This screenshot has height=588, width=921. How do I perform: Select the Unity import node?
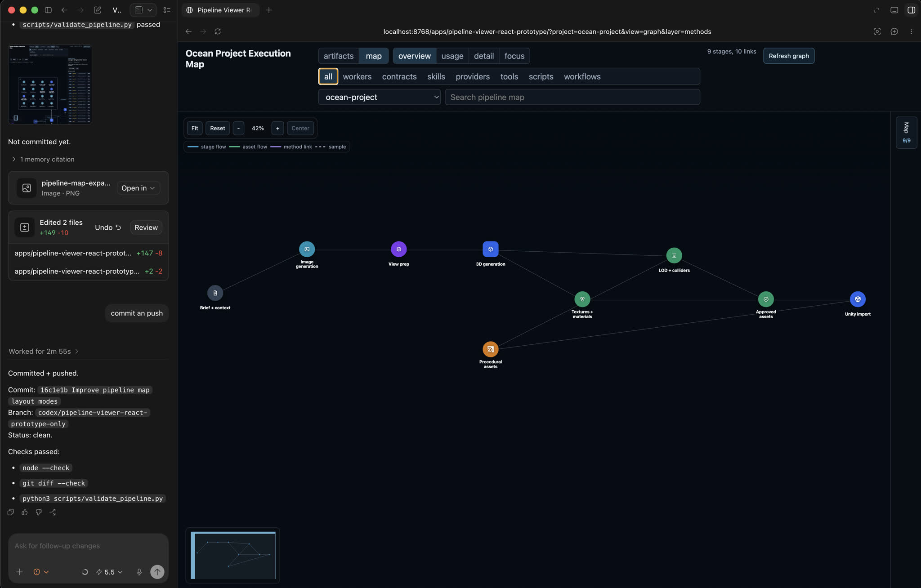click(858, 299)
